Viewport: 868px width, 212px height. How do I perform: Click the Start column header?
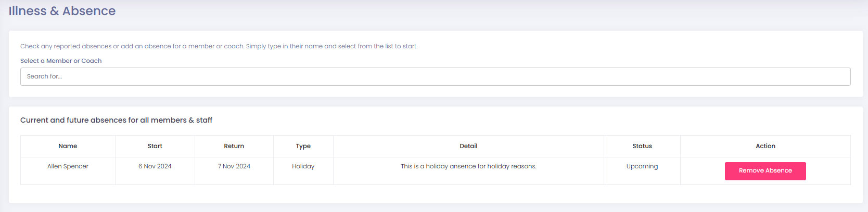[x=155, y=146]
